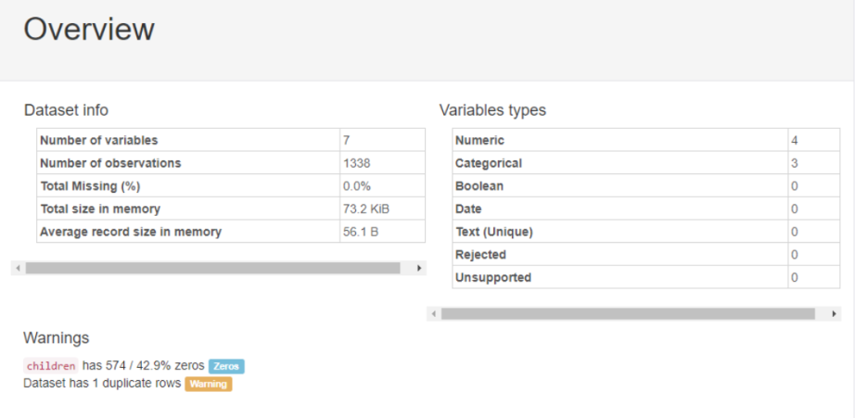This screenshot has width=868, height=418.
Task: Click the Number of observations label
Action: [110, 163]
